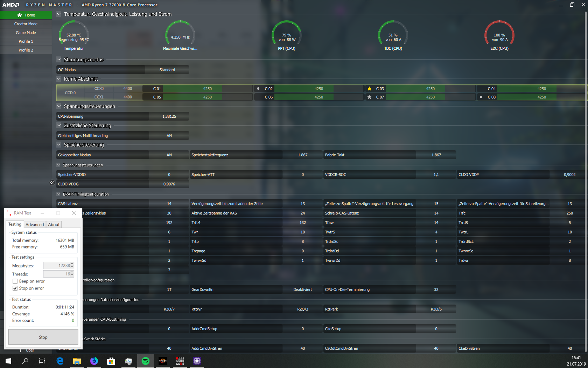Click the Threads input field
The image size is (588, 368).
click(x=57, y=274)
